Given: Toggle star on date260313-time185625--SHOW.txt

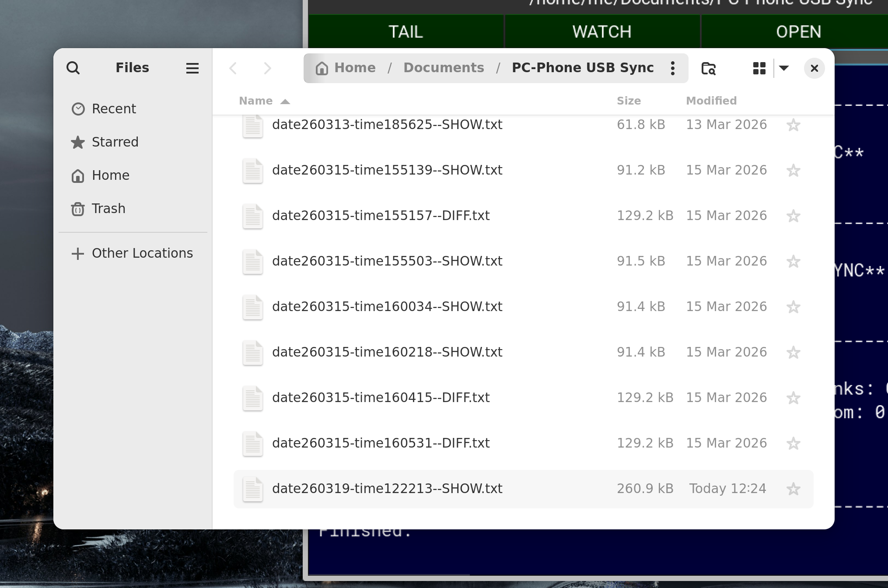Looking at the screenshot, I should tap(793, 125).
